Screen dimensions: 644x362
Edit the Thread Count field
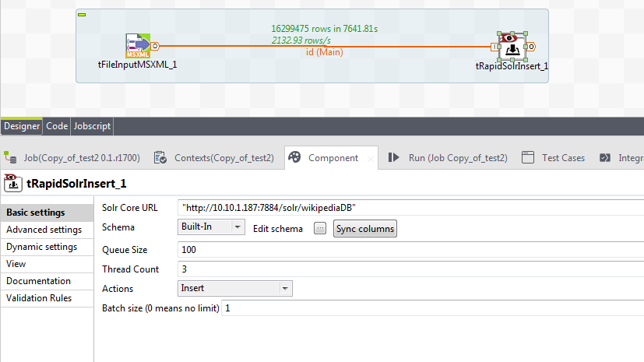click(410, 269)
